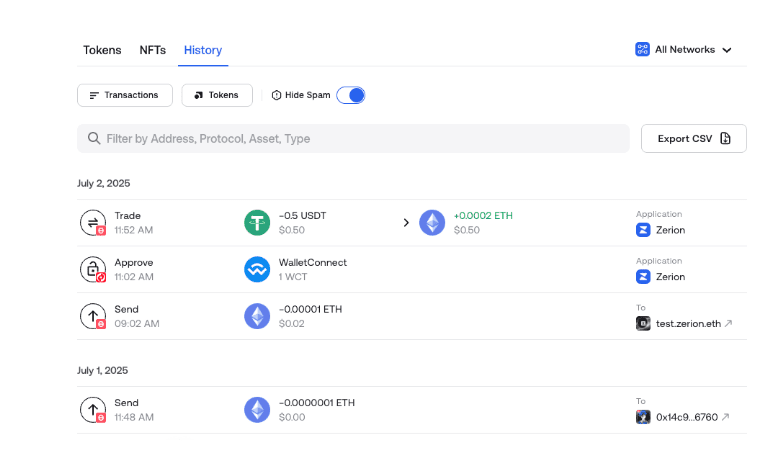Click the test.zerion.eth avatar icon
This screenshot has height=449, width=777.
[x=643, y=324]
